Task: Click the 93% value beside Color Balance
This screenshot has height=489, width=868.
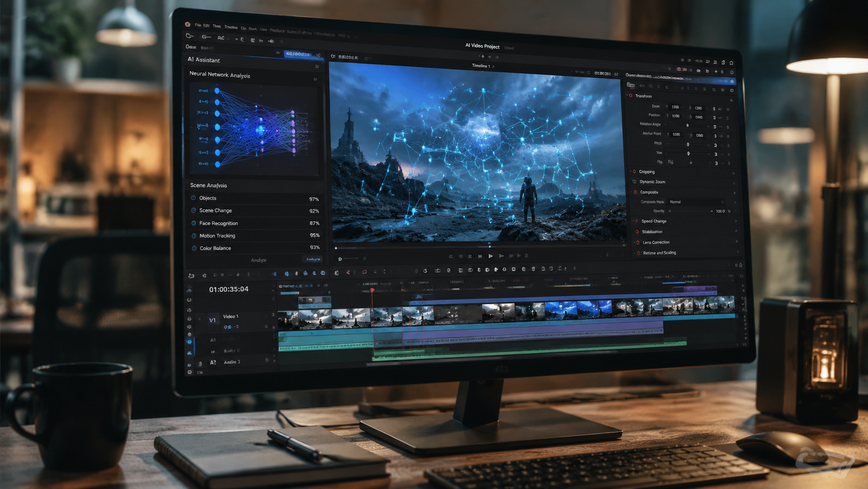Action: click(315, 247)
